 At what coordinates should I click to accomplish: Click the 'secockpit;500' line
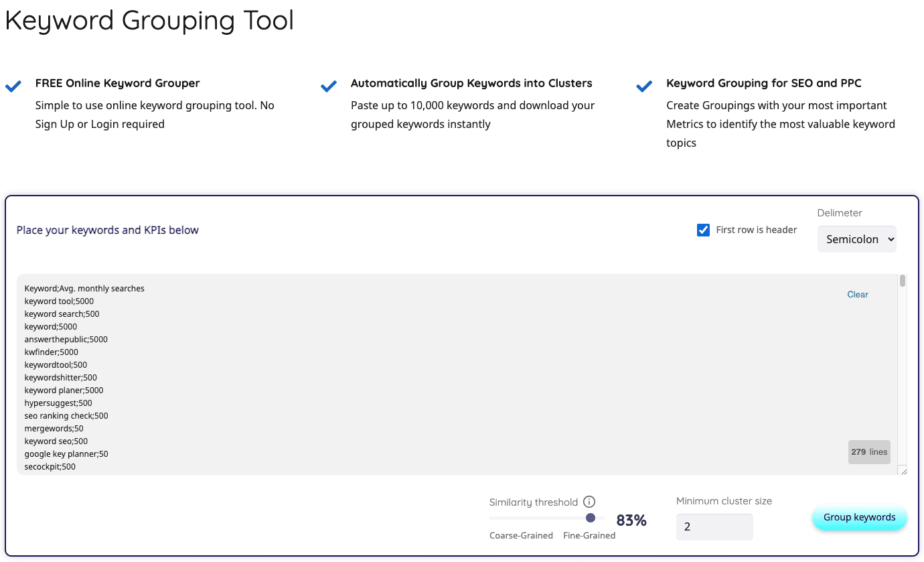tap(50, 467)
